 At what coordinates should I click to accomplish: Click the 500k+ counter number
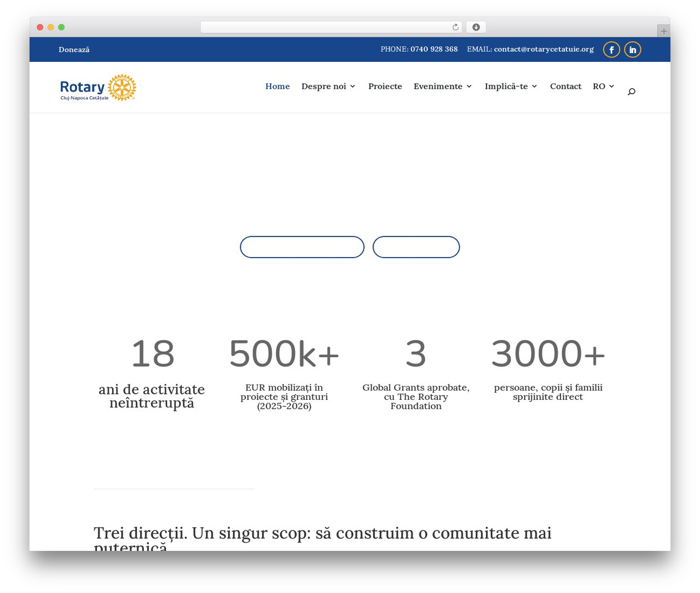click(284, 354)
